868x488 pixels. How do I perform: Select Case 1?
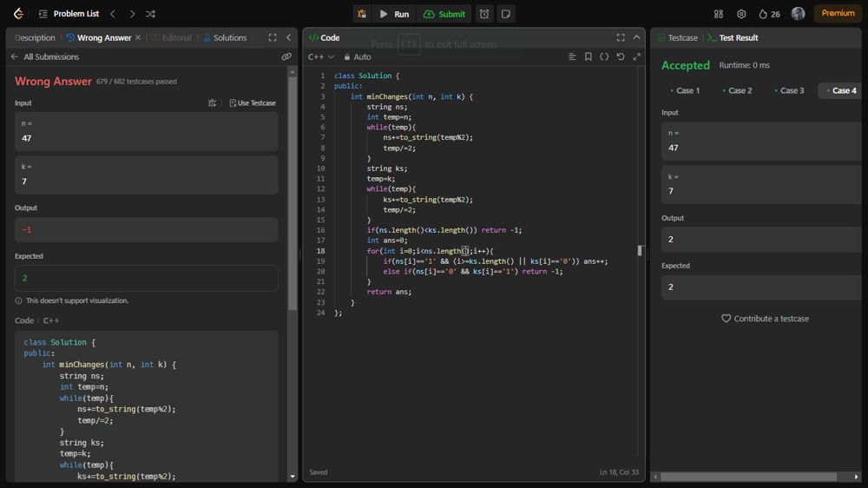click(x=685, y=90)
